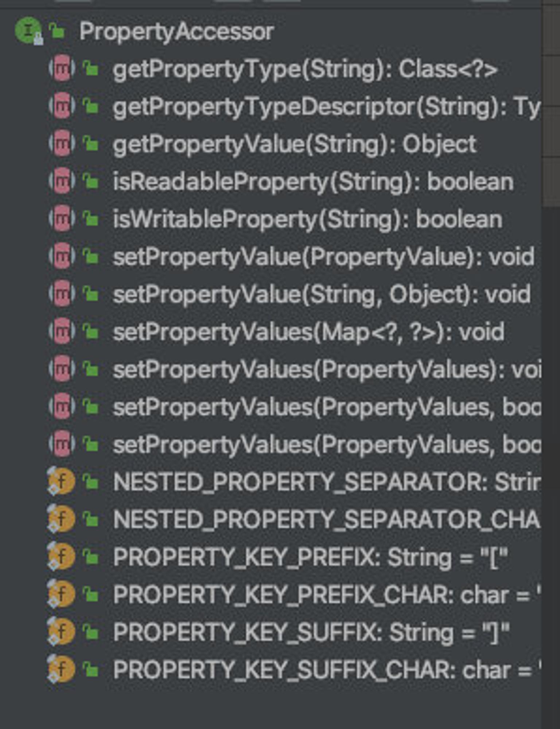Image resolution: width=560 pixels, height=729 pixels.
Task: Click the vertical scrollbar on the right edge
Action: pyautogui.click(x=551, y=104)
